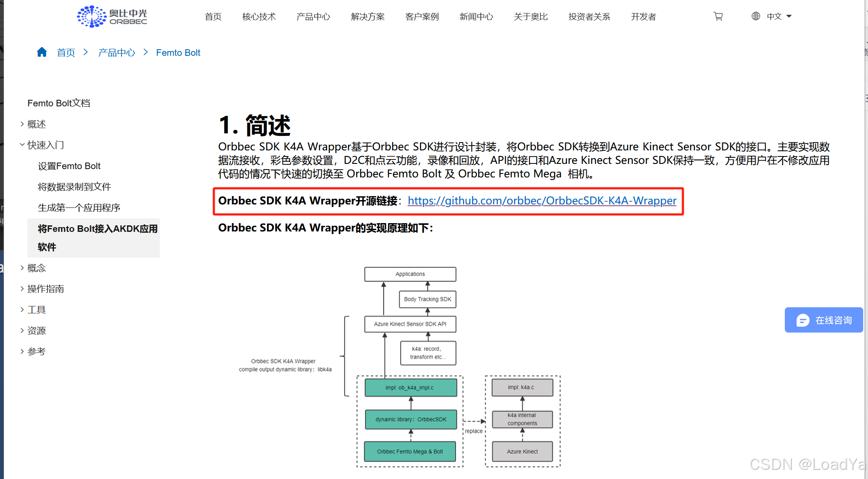The width and height of the screenshot is (868, 479).
Task: Click the Femto Bolt breadcrumb link
Action: pyautogui.click(x=178, y=53)
